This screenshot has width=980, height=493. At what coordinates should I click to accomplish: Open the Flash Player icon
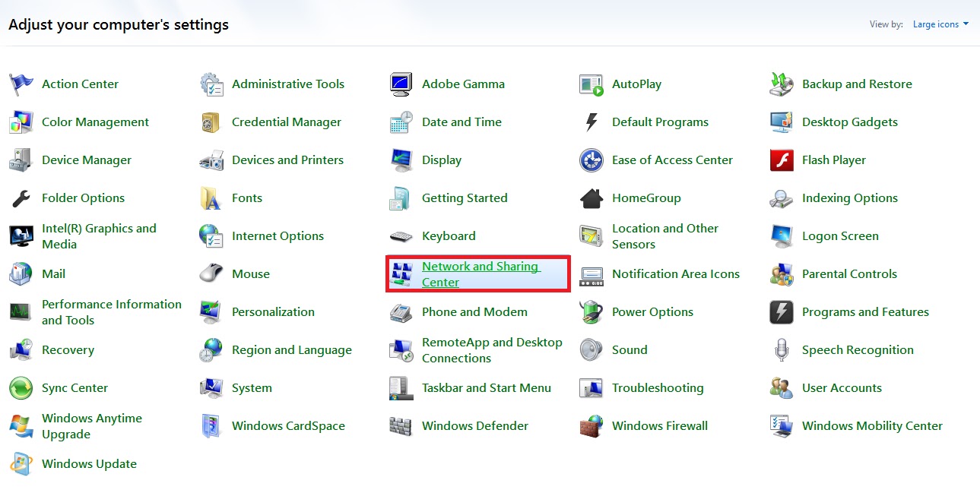point(782,160)
